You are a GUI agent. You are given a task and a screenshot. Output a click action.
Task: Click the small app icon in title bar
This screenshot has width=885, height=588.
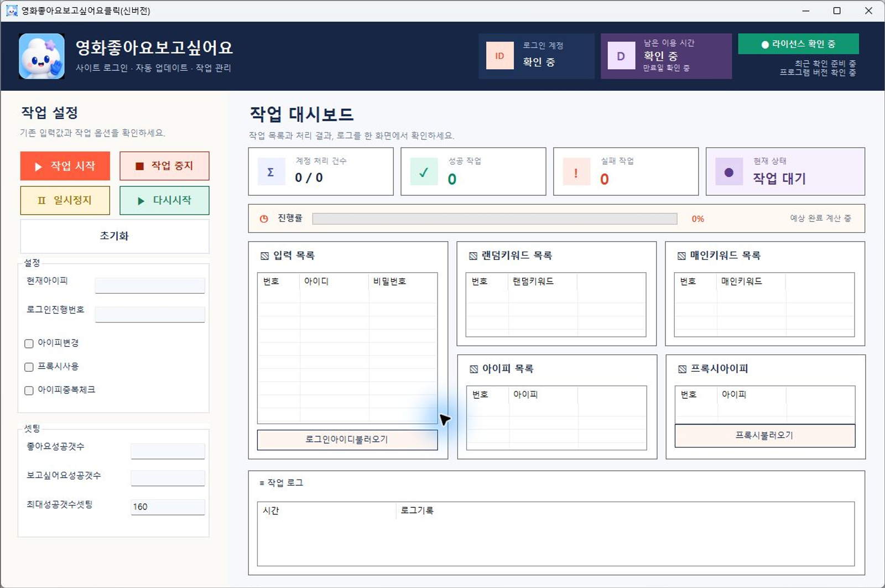12,11
